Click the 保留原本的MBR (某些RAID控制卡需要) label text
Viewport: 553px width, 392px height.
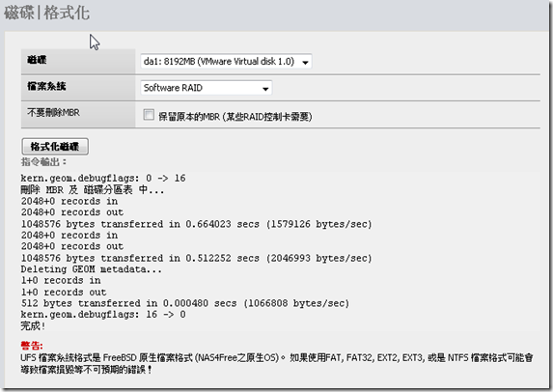[x=235, y=117]
